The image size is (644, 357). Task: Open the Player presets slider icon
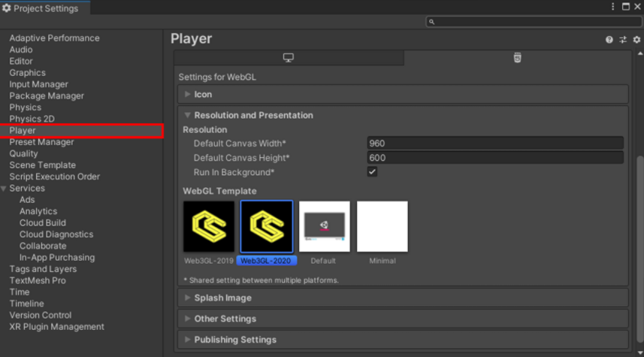623,39
